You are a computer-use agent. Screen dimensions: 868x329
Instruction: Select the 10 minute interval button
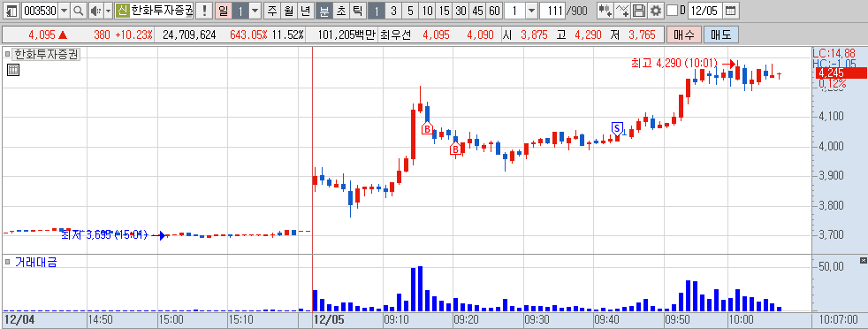click(427, 11)
